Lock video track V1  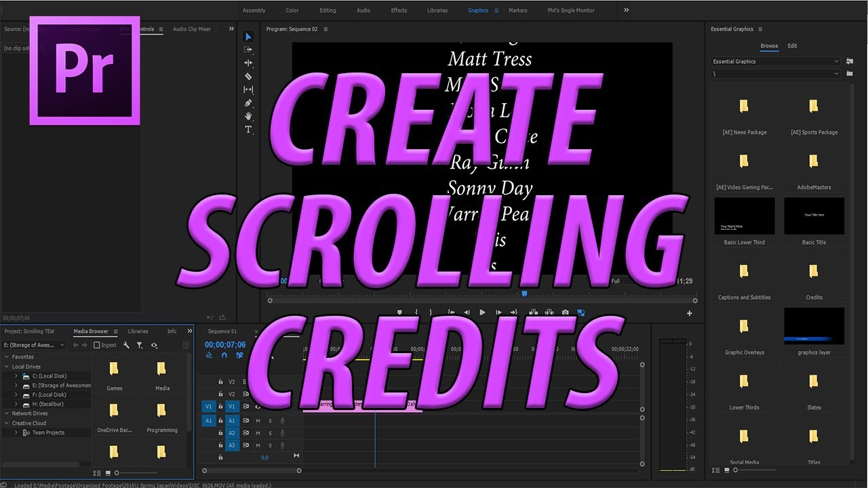tap(220, 407)
